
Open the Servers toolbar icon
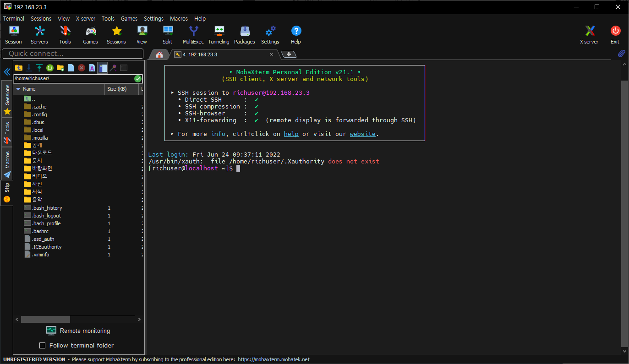point(39,34)
